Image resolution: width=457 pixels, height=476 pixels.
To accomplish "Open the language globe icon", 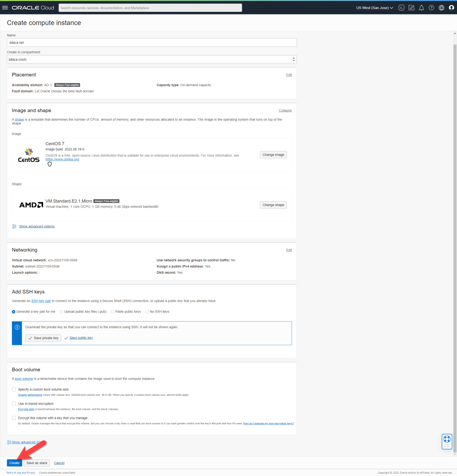I will point(441,8).
